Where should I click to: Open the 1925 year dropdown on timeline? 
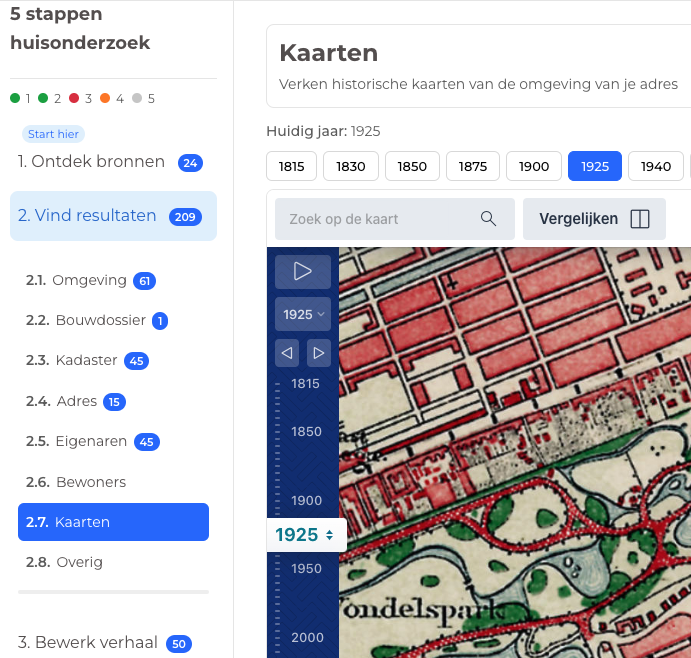pos(303,314)
